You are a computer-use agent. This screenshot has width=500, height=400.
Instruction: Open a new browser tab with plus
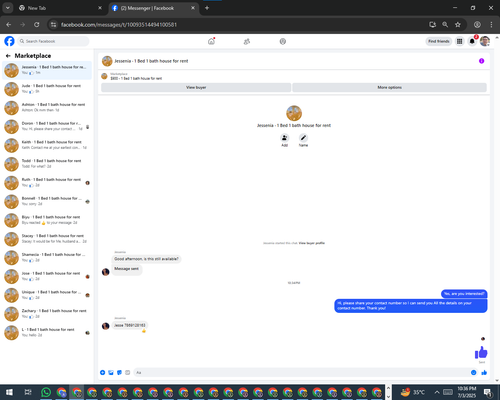(207, 8)
